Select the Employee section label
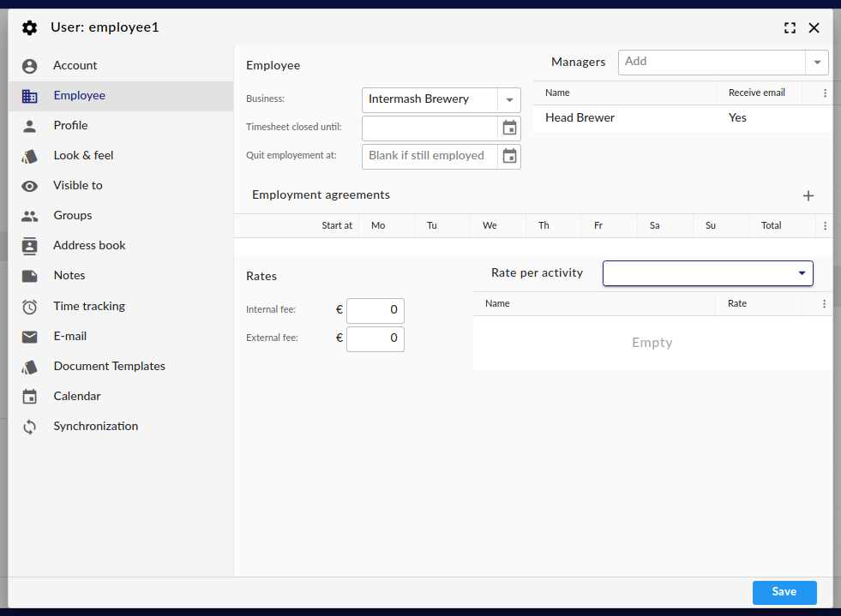This screenshot has width=841, height=616. tap(80, 95)
